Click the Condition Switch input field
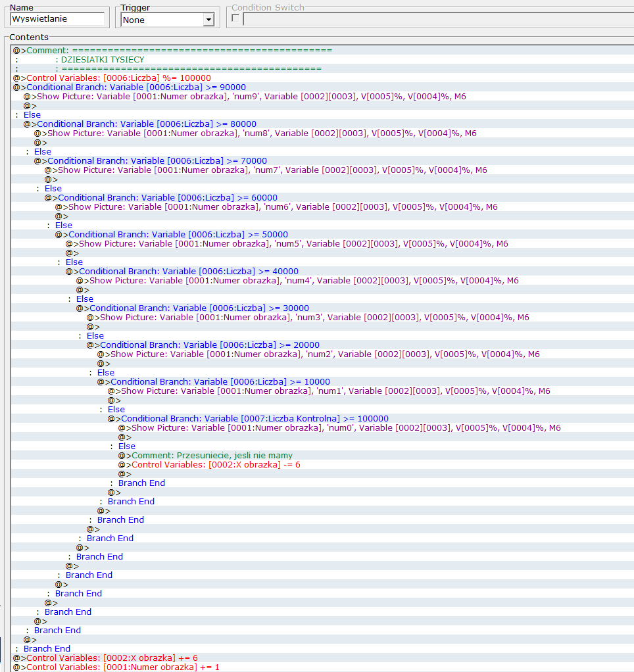Screen dimensions: 634x672 438,19
